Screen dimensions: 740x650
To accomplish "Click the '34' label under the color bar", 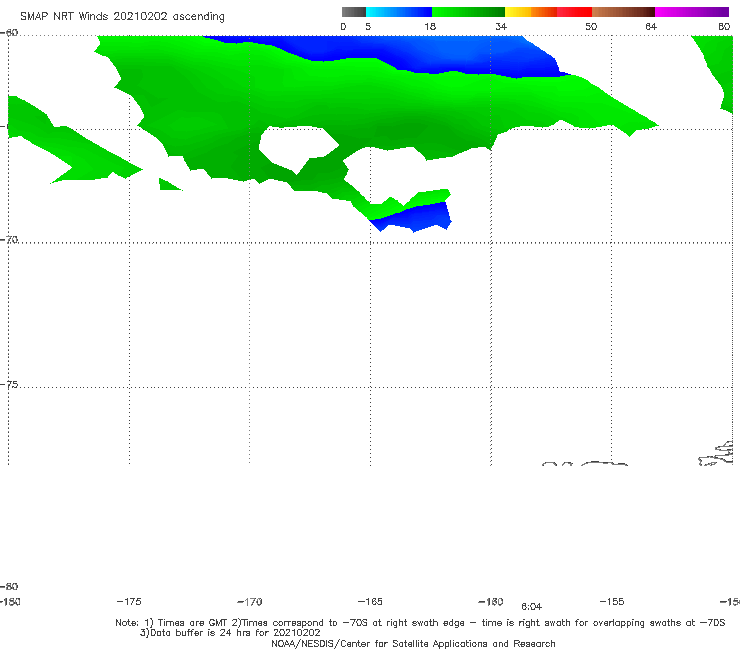I will click(x=501, y=26).
